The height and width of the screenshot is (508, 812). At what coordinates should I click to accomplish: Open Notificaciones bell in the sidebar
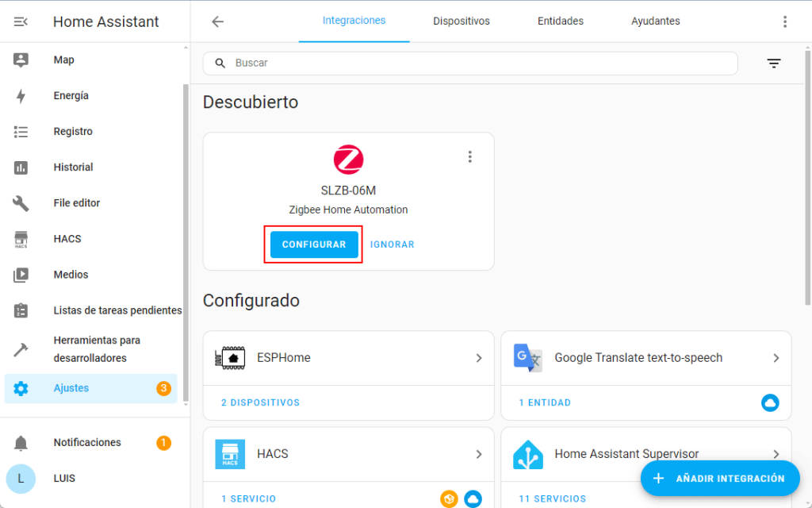21,443
